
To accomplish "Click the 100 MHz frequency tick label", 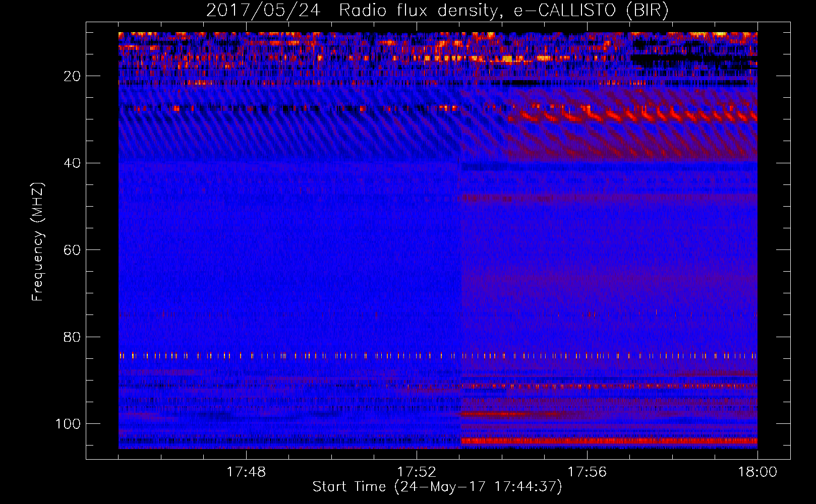I will click(x=68, y=424).
